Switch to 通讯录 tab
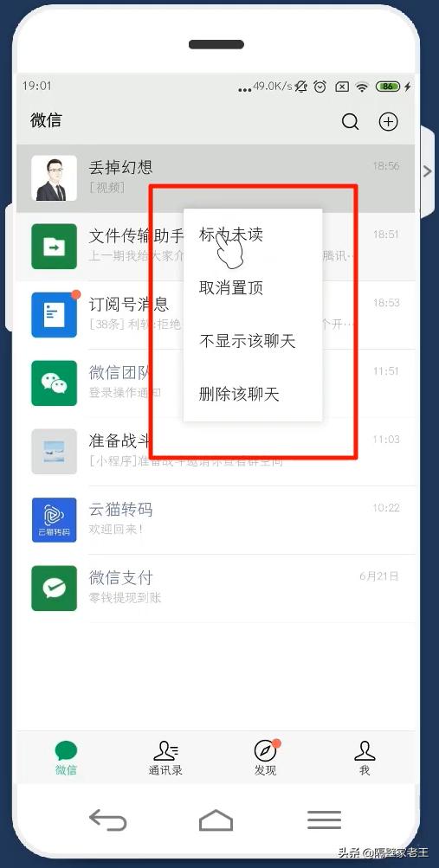The width and height of the screenshot is (439, 868). coord(165,757)
